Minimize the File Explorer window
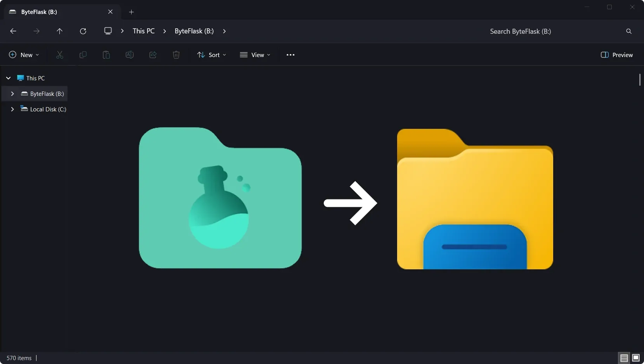 [x=587, y=7]
